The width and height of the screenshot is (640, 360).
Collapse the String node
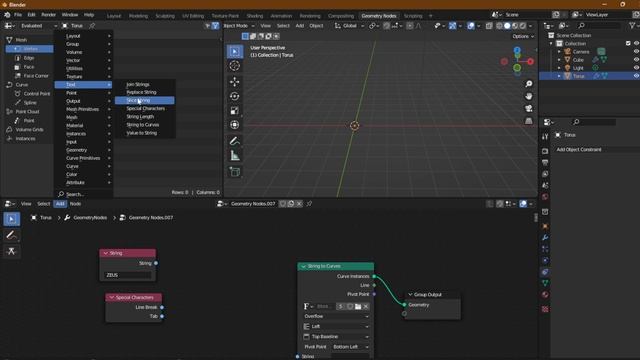pyautogui.click(x=106, y=253)
